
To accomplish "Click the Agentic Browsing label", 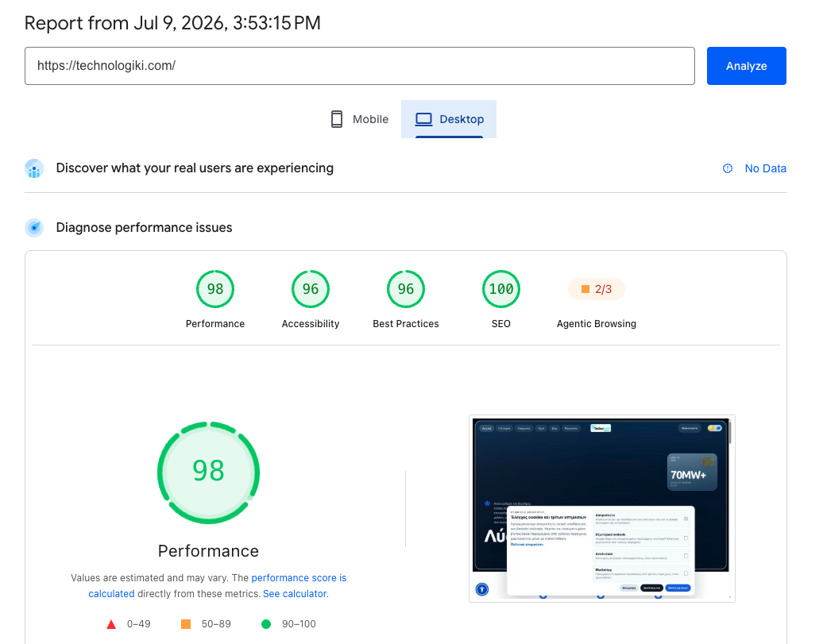I will [597, 324].
